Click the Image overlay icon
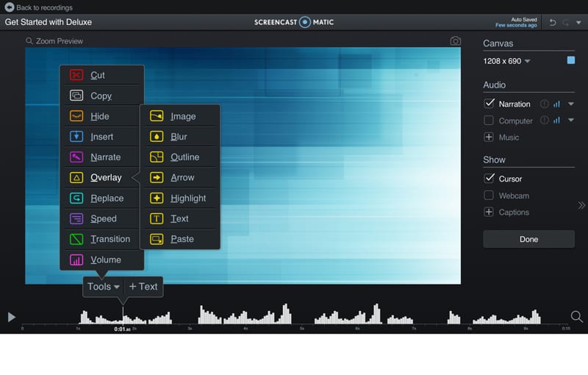Screen dimensions: 588x375 (157, 116)
